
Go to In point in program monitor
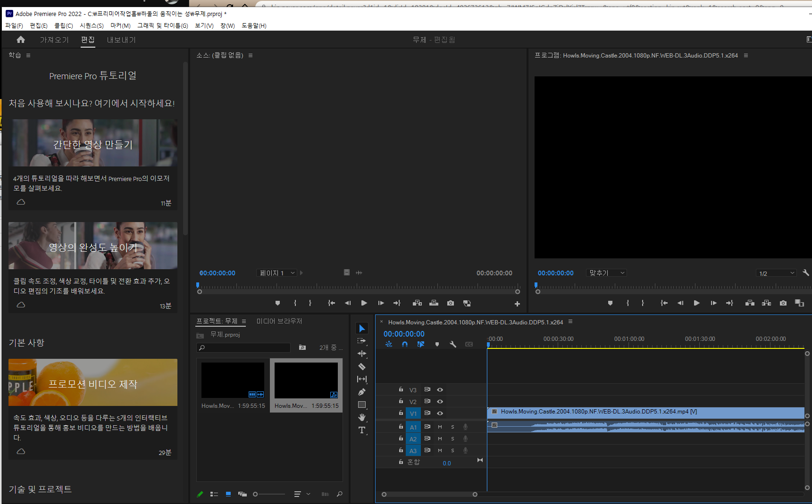(x=664, y=303)
